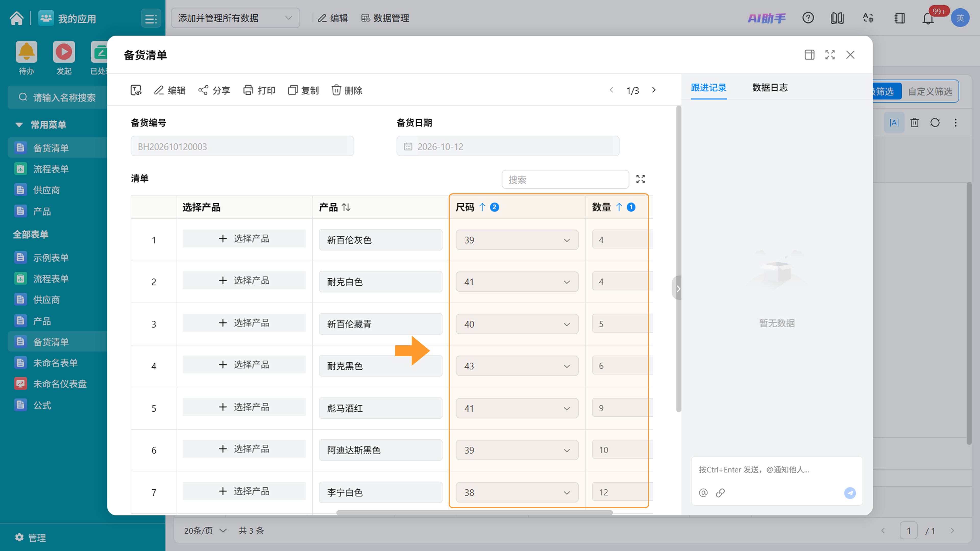Go to the home icon
The width and height of the screenshot is (980, 551).
[x=17, y=18]
